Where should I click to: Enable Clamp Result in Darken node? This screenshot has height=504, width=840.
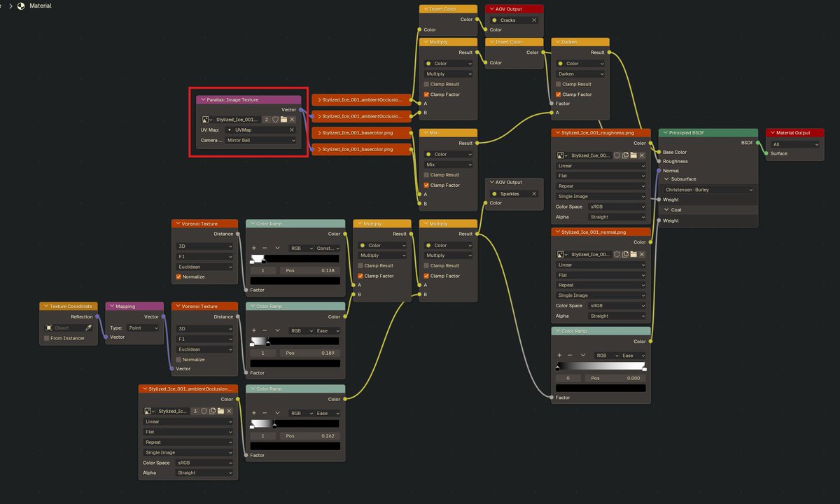coord(560,84)
